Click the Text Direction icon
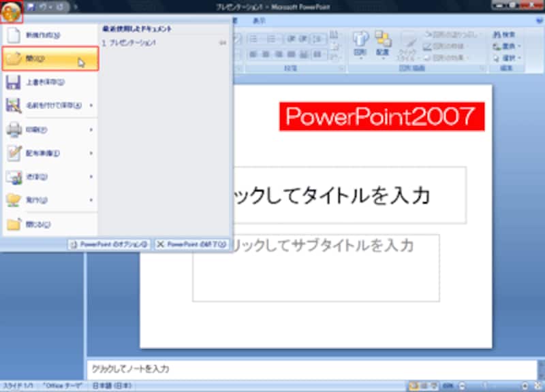Viewport: 545px width, 392px height. pyautogui.click(x=334, y=35)
